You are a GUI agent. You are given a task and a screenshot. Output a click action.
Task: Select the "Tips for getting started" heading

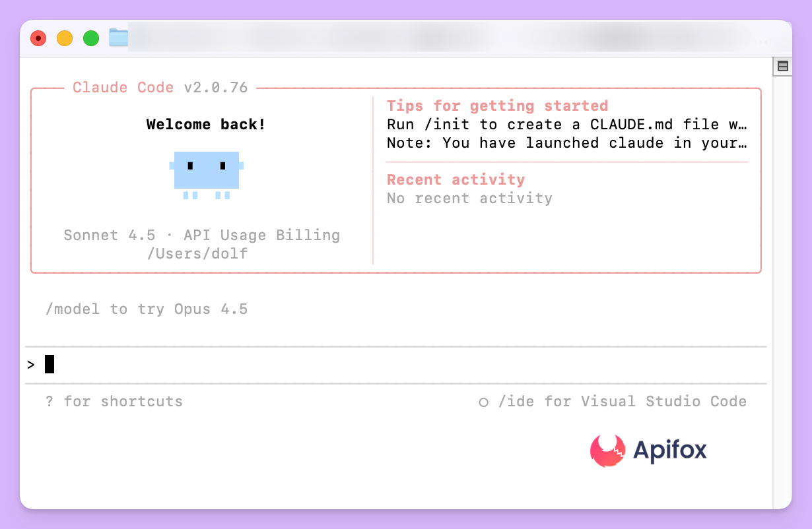pos(497,106)
